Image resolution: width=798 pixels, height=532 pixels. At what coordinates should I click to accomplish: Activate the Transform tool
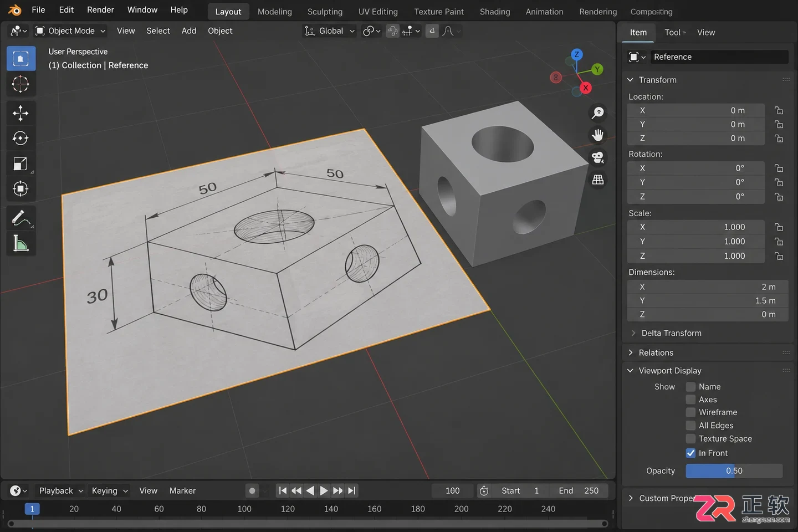(21, 189)
